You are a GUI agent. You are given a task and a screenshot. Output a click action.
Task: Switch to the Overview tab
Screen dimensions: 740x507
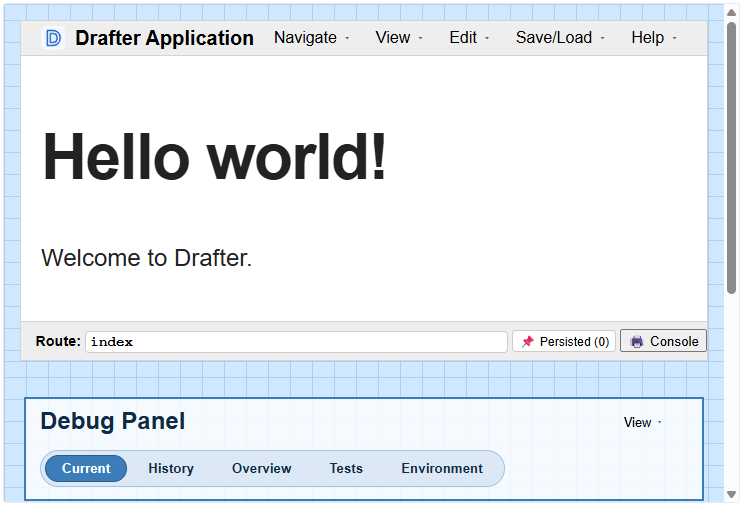point(261,468)
